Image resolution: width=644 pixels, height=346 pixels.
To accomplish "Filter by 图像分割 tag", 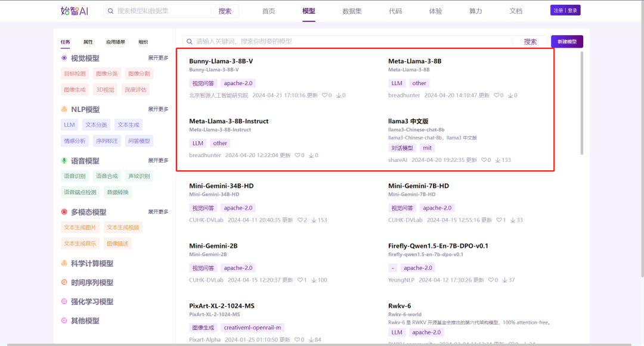I will click(x=139, y=74).
